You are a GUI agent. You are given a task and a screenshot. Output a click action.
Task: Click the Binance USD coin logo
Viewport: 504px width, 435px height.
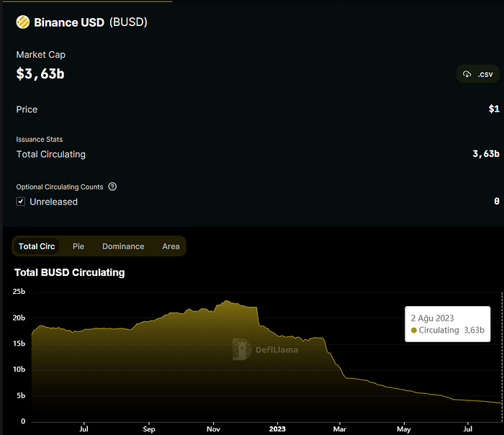coord(23,22)
